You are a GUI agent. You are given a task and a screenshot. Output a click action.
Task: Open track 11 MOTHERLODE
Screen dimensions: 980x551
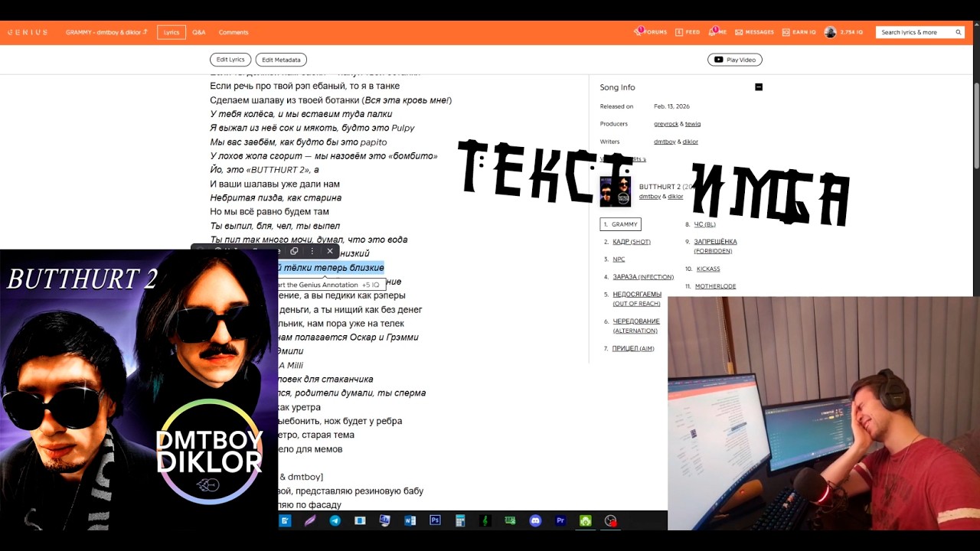(x=715, y=286)
